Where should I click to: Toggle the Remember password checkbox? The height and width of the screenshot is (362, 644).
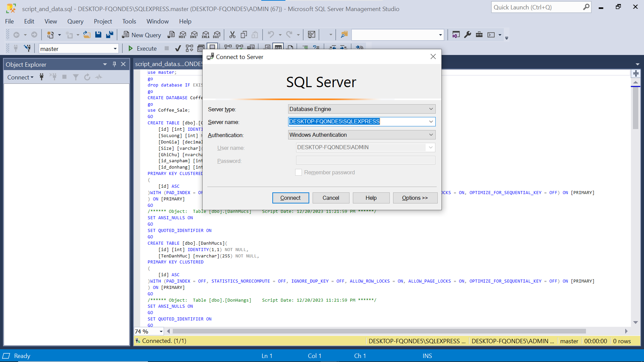coord(299,172)
